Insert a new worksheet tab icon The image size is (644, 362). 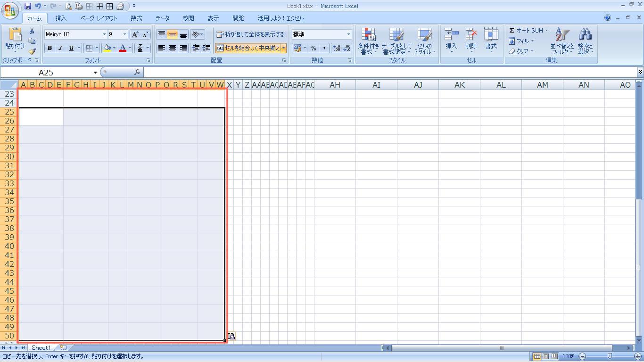(63, 348)
